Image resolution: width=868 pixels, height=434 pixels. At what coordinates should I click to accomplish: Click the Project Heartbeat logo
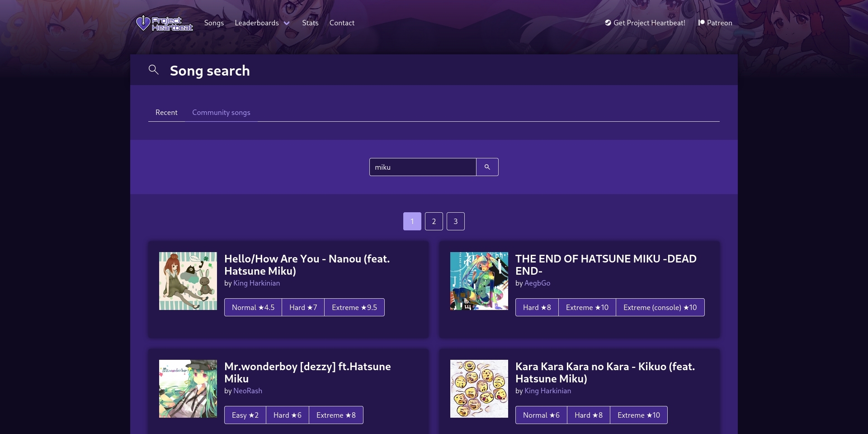[165, 23]
